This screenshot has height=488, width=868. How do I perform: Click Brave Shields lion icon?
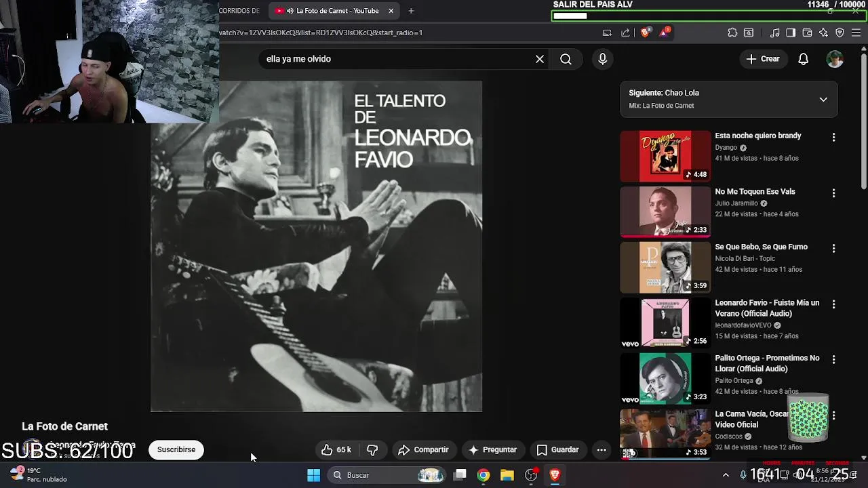[x=645, y=33]
